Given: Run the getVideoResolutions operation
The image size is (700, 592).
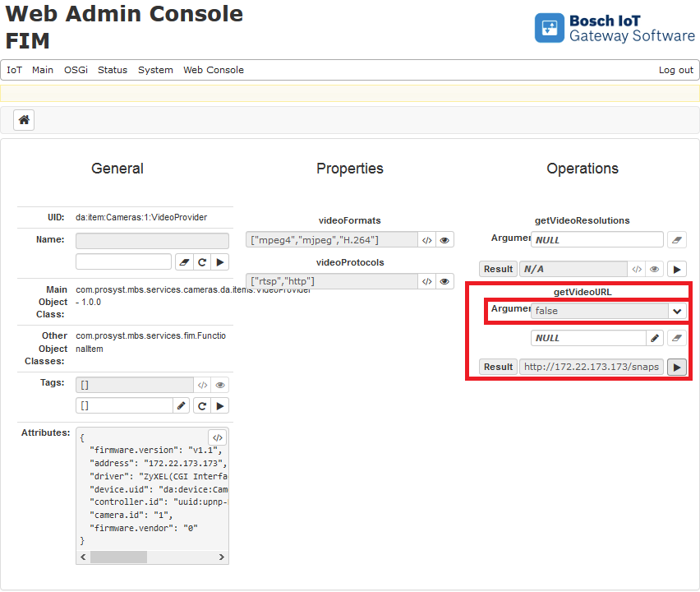Looking at the screenshot, I should pos(676,269).
